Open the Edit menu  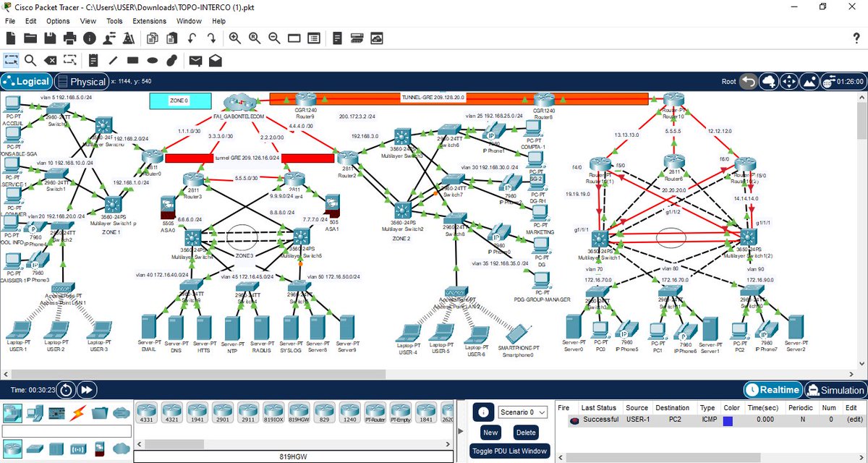(31, 21)
